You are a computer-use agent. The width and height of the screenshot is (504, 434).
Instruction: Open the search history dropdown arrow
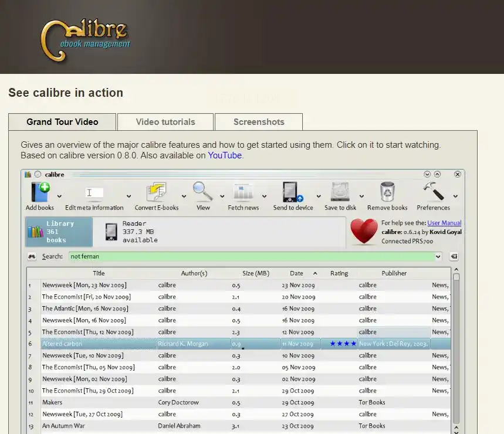(x=438, y=256)
